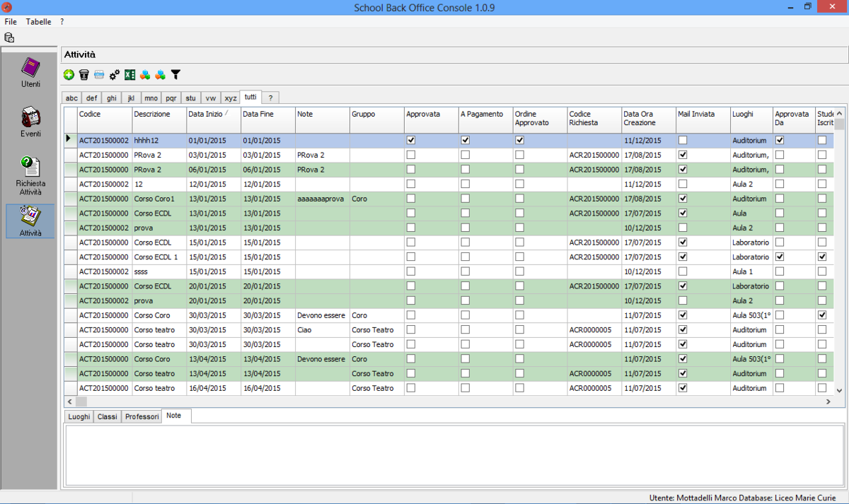849x504 pixels.
Task: Click the Ciao note cell
Action: coord(323,330)
